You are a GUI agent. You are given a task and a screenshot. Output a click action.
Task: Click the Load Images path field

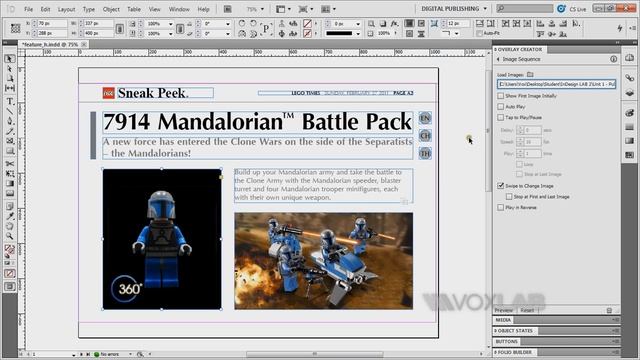(557, 84)
